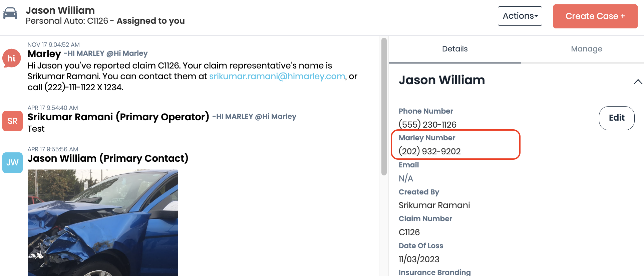The height and width of the screenshot is (276, 644).
Task: Click the conversation vertical scrollbar
Action: coord(384,107)
